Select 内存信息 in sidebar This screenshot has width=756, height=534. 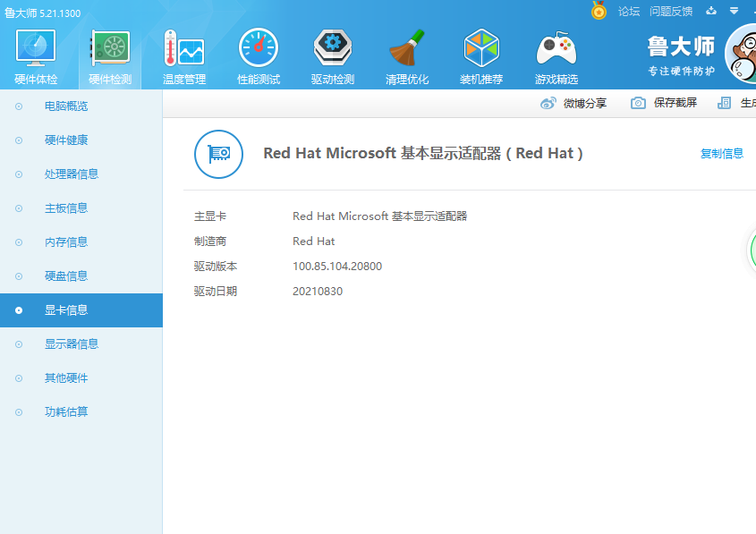click(81, 242)
